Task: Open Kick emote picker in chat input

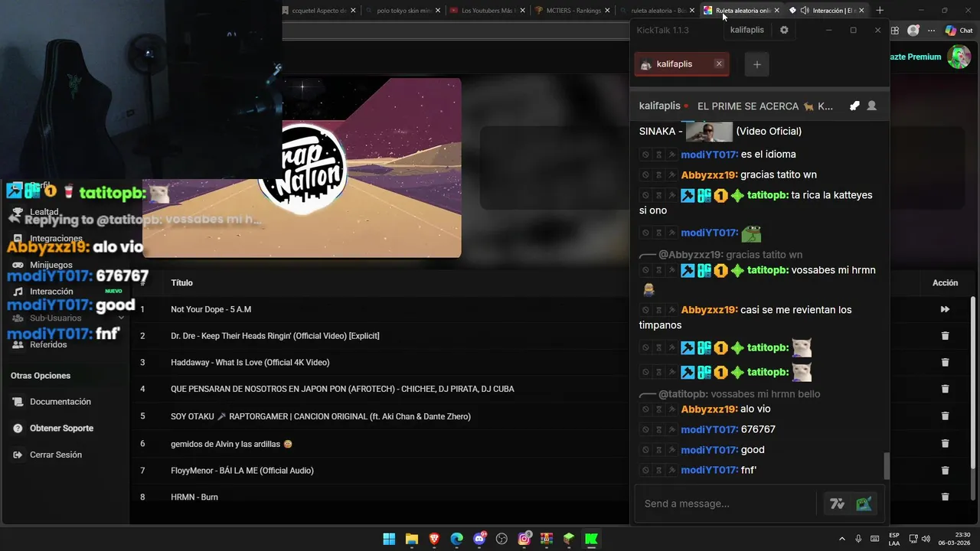Action: tap(864, 504)
